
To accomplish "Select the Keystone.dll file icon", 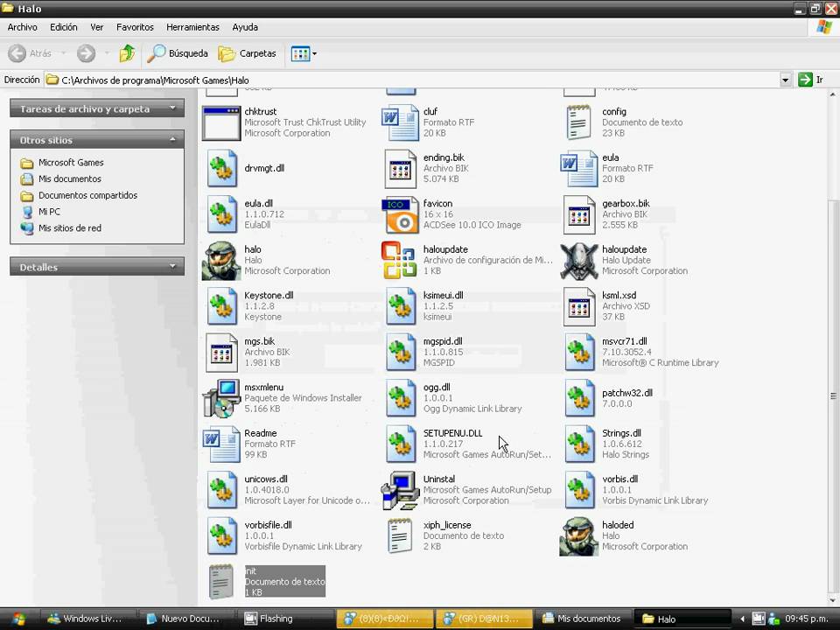I will coord(221,306).
